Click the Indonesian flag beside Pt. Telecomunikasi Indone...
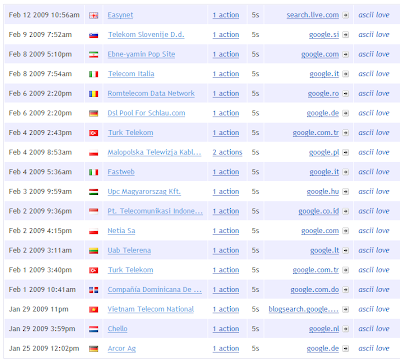The width and height of the screenshot is (400, 362). click(94, 211)
